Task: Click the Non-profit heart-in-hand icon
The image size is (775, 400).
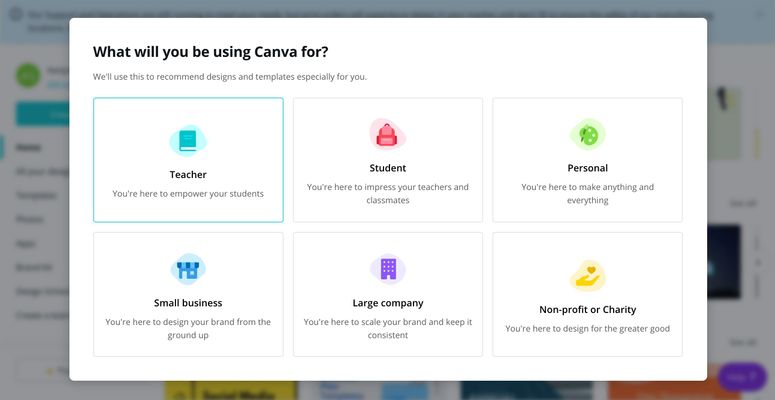Action: pos(587,274)
